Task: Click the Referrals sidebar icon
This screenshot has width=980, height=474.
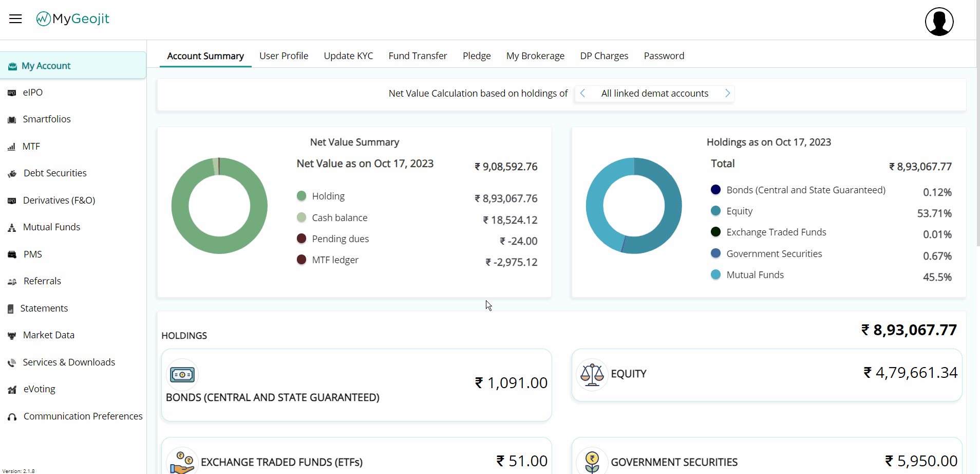Action: (12, 282)
